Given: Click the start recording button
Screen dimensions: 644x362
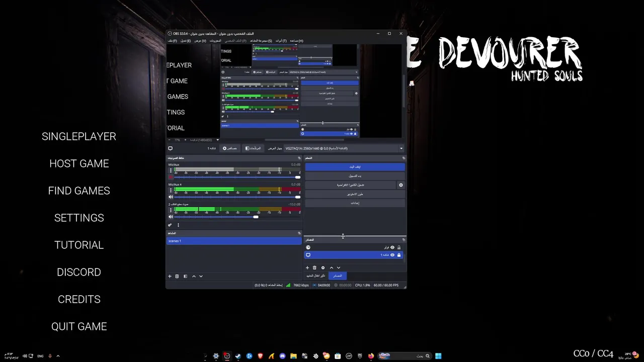Looking at the screenshot, I should coord(355,176).
